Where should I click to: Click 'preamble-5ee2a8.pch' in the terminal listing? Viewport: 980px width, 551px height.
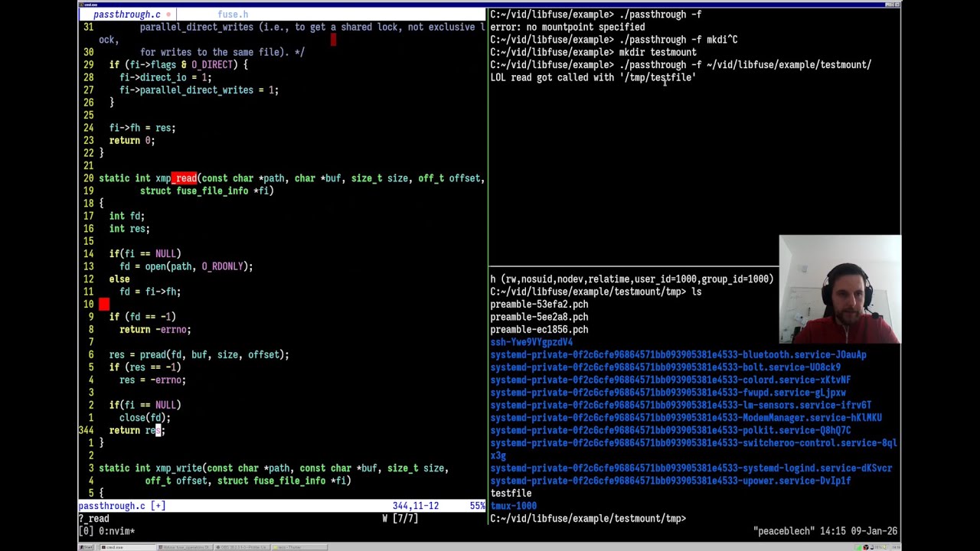point(539,317)
